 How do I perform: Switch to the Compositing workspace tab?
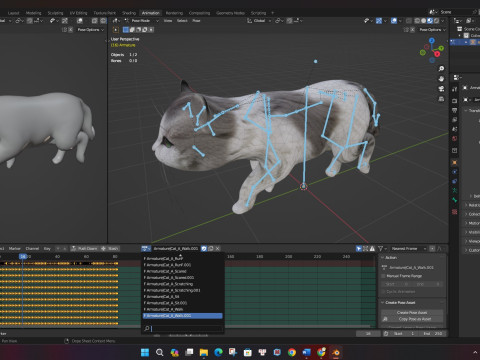click(x=199, y=13)
